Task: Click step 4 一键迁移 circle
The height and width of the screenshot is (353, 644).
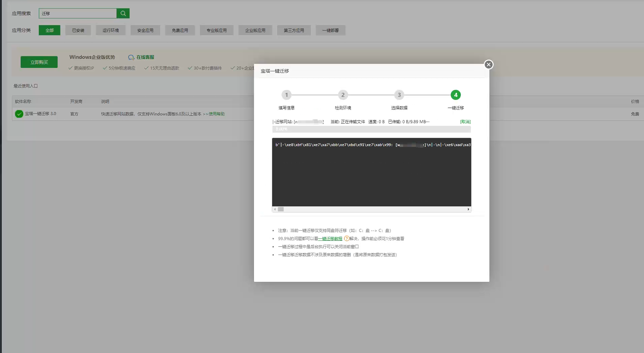Action: coord(456,95)
